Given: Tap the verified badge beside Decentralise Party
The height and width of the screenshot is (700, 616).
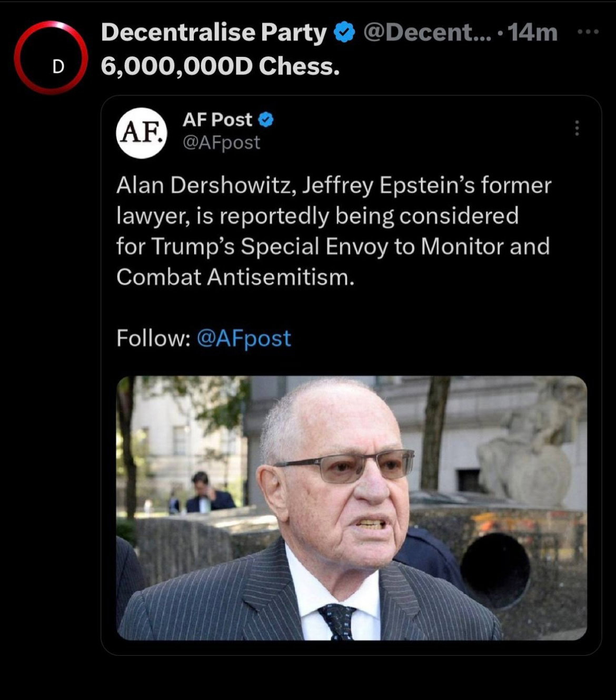Looking at the screenshot, I should point(344,33).
